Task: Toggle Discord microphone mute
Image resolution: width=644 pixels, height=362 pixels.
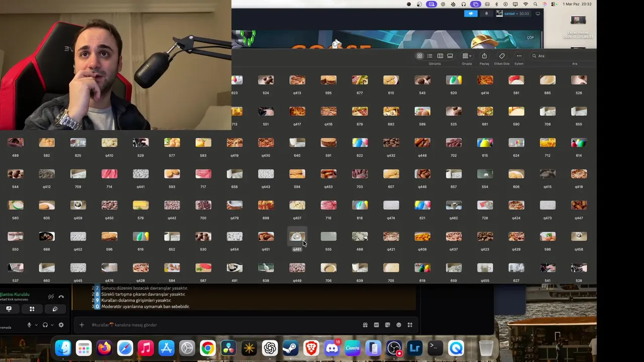Action: pyautogui.click(x=29, y=325)
